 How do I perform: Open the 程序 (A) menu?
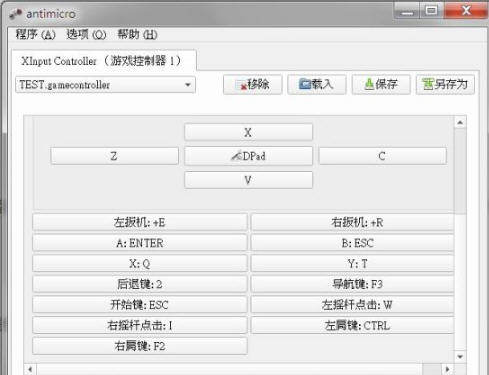[x=35, y=34]
